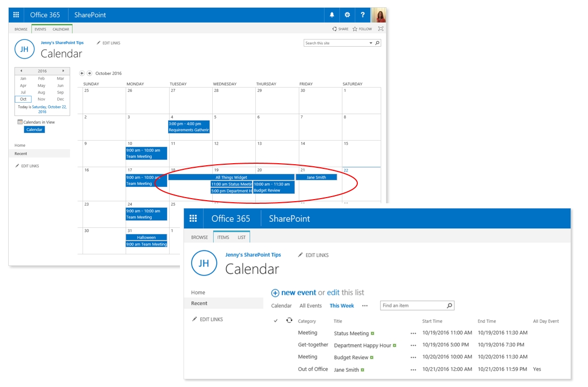Open Recent in the calendar window sidebar
588x387 pixels.
coord(21,153)
